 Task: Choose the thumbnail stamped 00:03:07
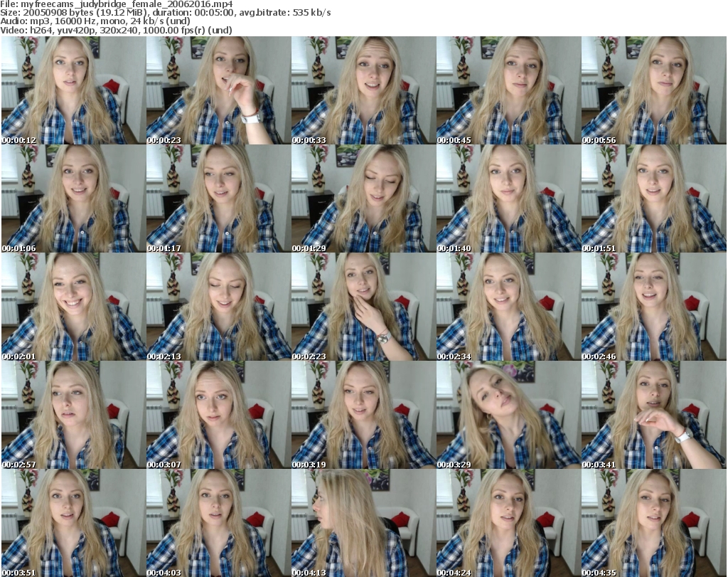click(219, 415)
